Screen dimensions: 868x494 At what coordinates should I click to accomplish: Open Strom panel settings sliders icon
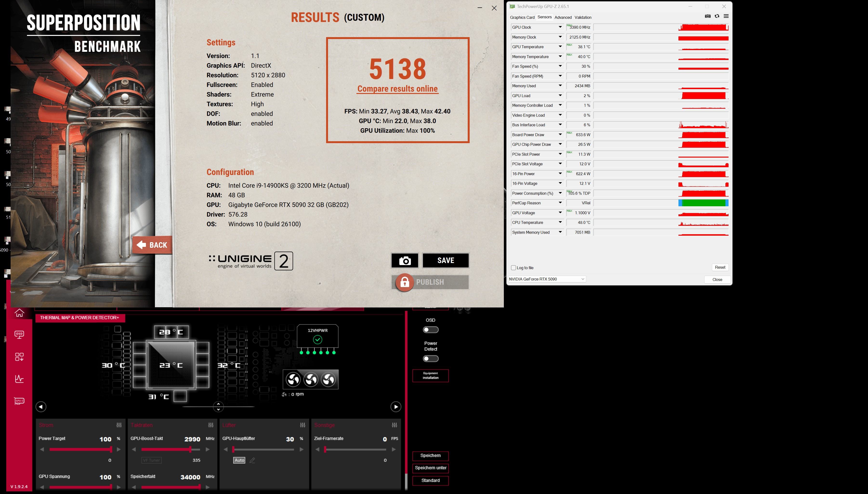(x=119, y=425)
